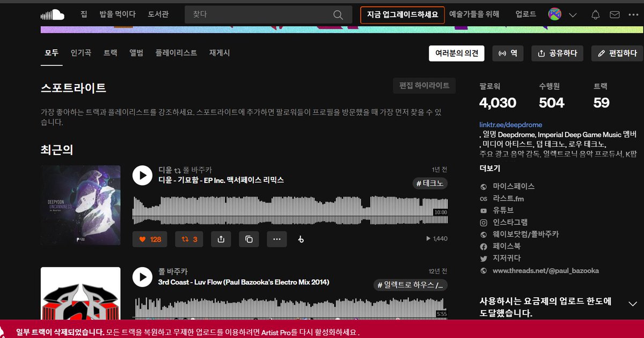Image resolution: width=644 pixels, height=338 pixels.
Task: Open more options for the 디윤 track
Action: tap(276, 239)
